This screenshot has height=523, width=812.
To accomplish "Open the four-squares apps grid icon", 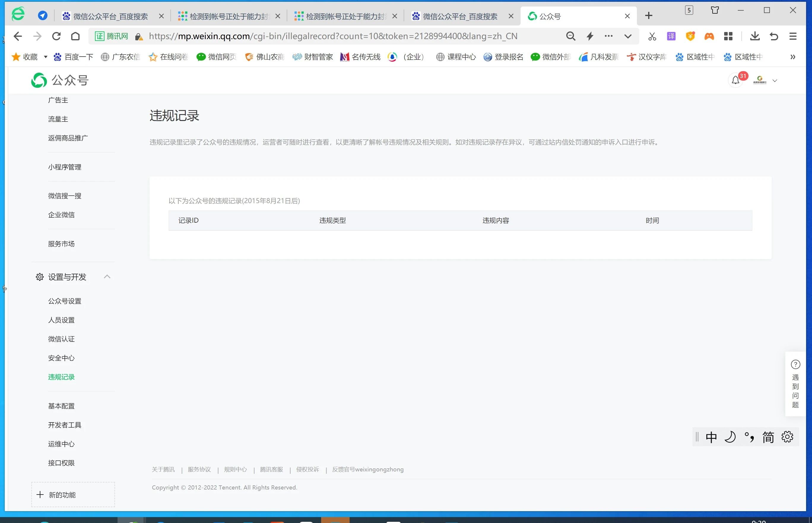I will click(728, 36).
